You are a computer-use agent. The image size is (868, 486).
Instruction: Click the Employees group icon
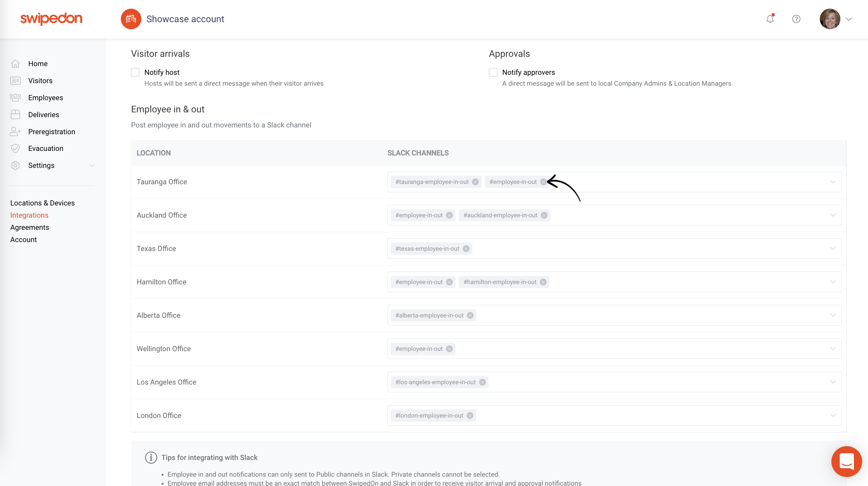(15, 98)
